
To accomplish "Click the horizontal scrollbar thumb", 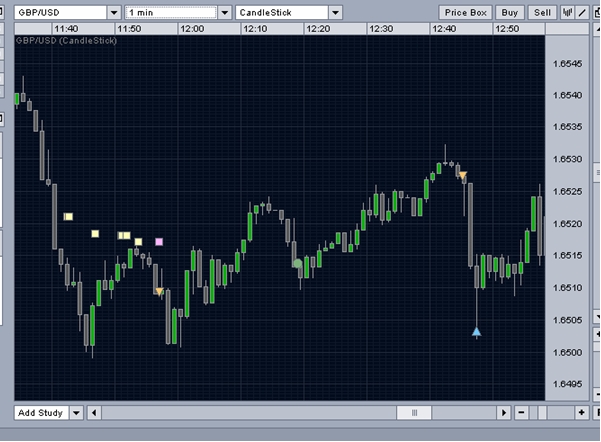I will point(414,413).
